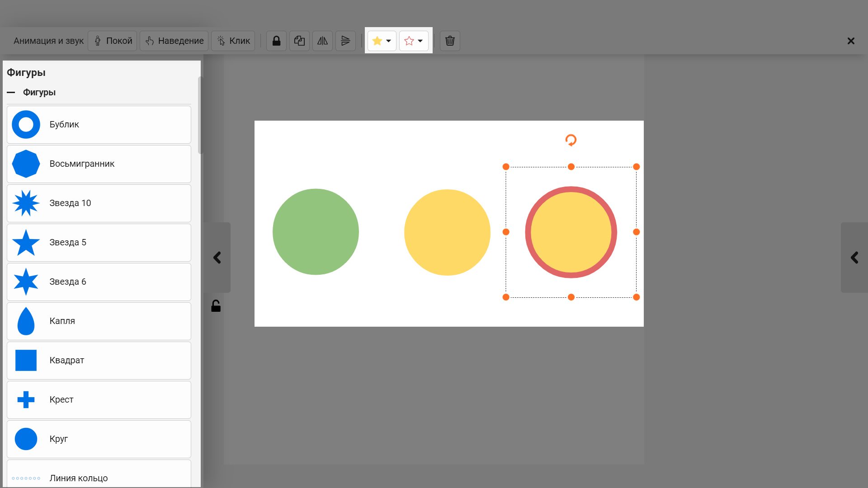Open the outlined star stroke dropdown
868x488 pixels.
(414, 41)
